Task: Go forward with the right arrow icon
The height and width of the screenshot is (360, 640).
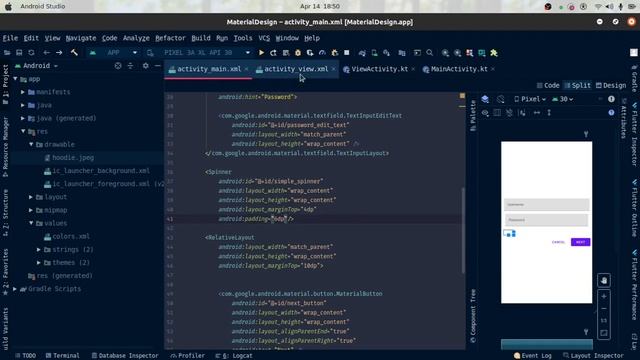Action: (59, 53)
